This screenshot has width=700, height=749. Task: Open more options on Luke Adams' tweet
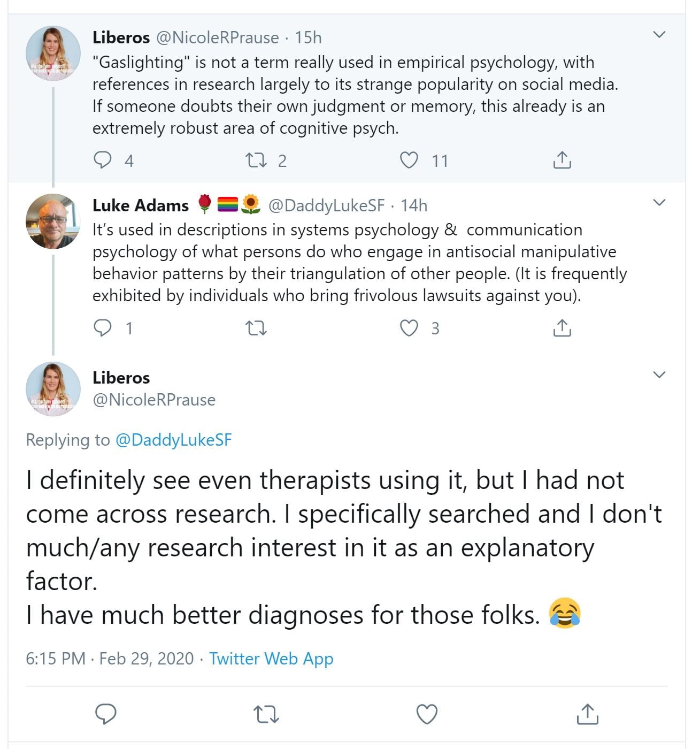[660, 203]
